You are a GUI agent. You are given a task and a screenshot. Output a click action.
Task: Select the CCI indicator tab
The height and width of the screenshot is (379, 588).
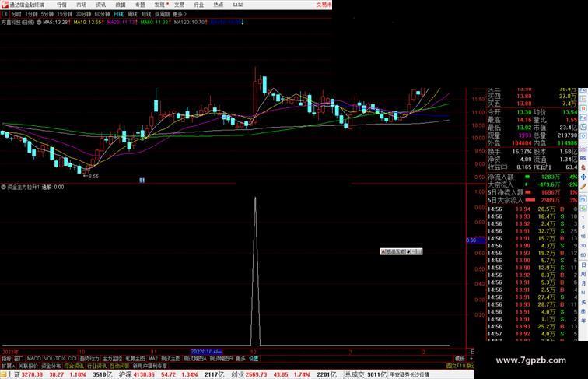tap(72, 359)
